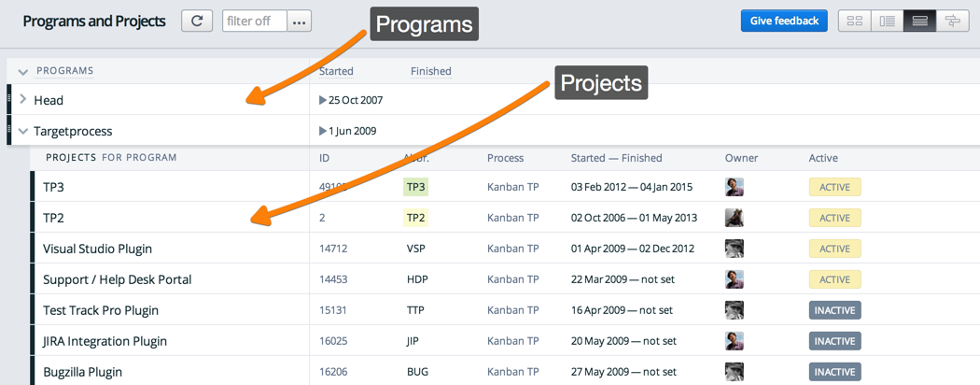Toggle ACTIVE state for TP2
This screenshot has height=385, width=980.
point(835,218)
